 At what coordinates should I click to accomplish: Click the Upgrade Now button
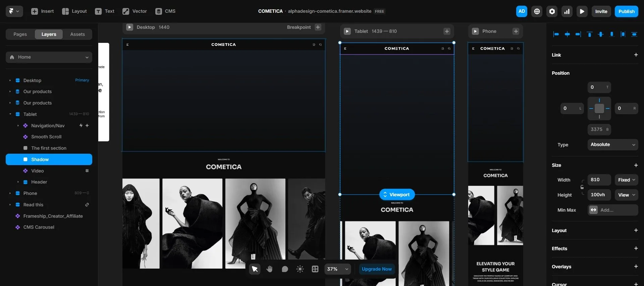point(377,269)
